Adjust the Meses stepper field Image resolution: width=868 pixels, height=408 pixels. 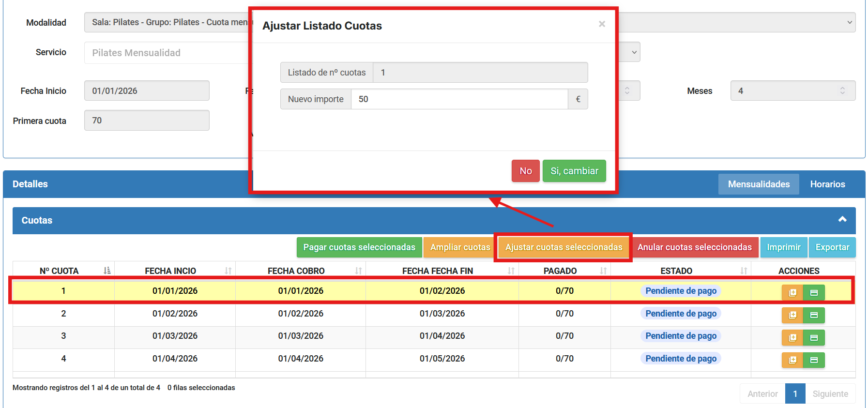(842, 91)
